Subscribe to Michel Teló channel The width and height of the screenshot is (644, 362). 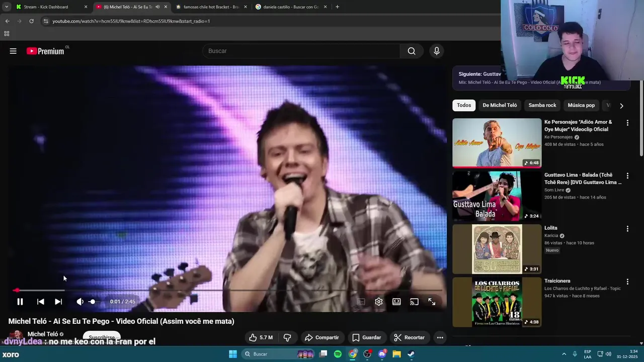point(102,337)
